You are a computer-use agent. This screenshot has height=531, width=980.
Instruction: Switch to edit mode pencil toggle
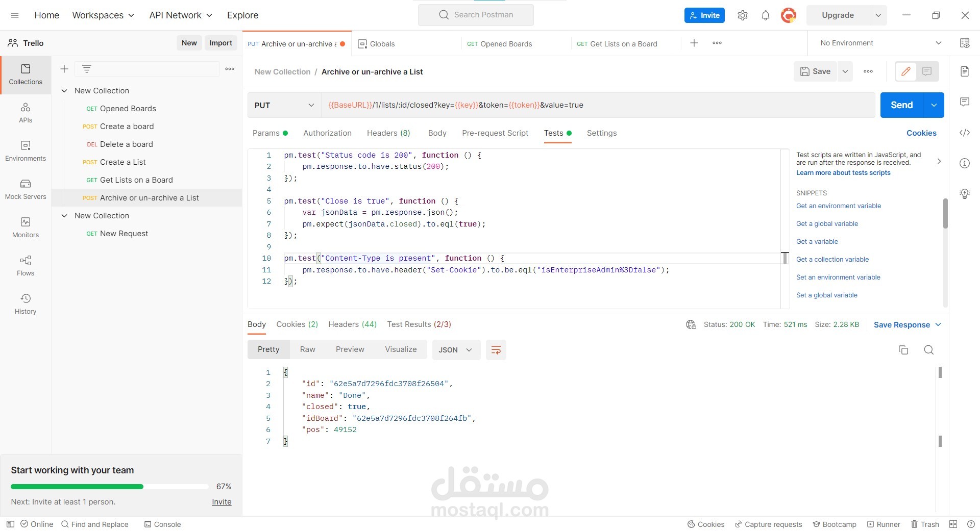[x=906, y=71]
